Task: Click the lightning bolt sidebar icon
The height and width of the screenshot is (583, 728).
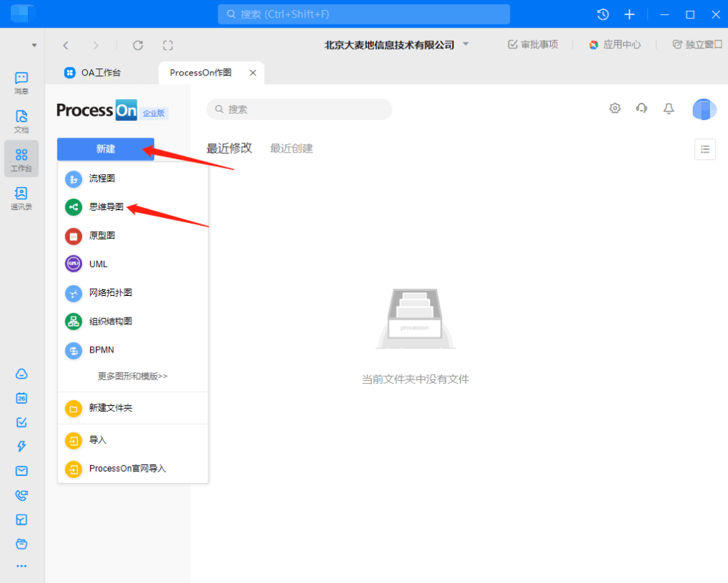Action: (22, 446)
